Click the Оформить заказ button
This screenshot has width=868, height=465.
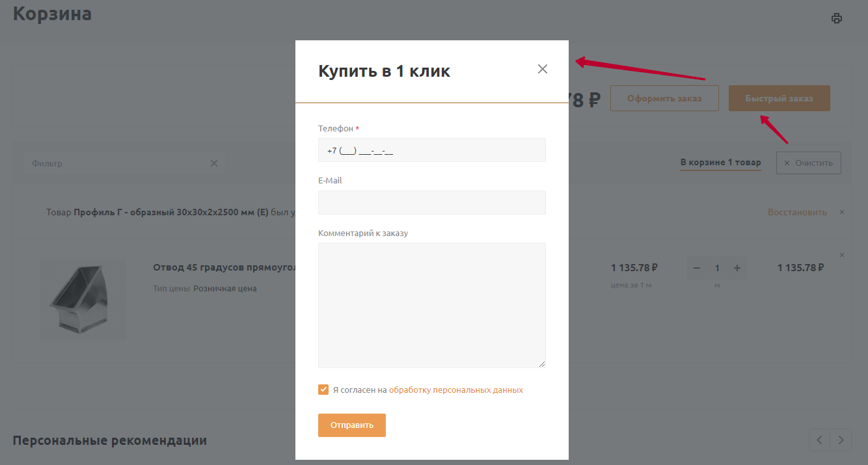point(664,98)
